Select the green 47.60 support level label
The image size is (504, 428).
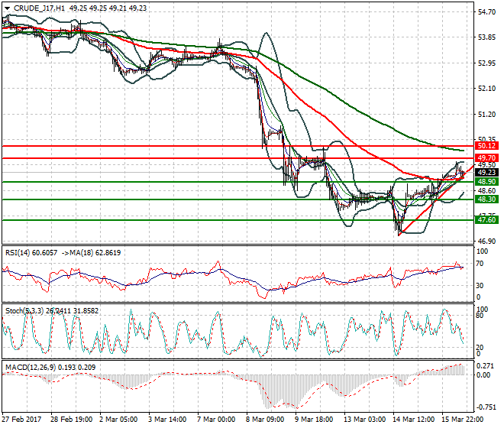(x=486, y=220)
